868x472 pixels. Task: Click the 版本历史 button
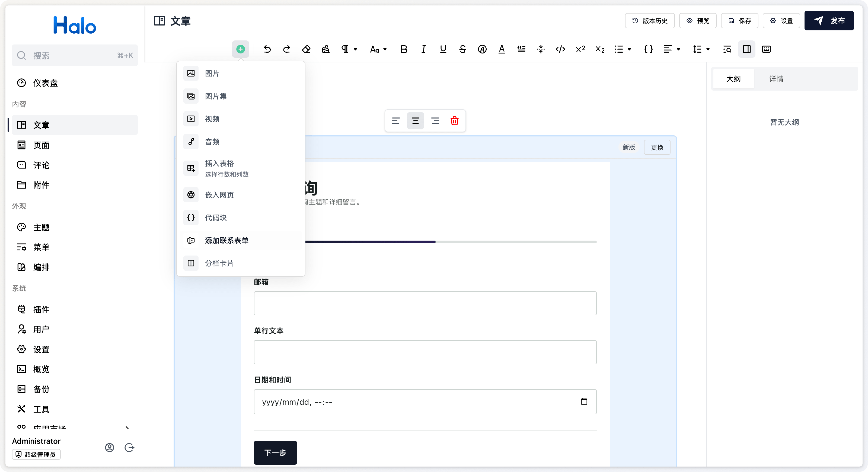pyautogui.click(x=649, y=21)
